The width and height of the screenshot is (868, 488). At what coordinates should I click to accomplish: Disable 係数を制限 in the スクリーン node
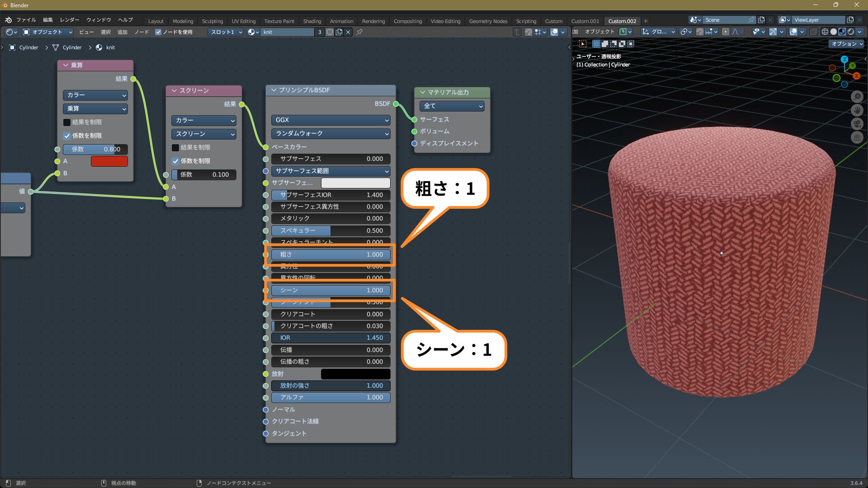point(175,161)
